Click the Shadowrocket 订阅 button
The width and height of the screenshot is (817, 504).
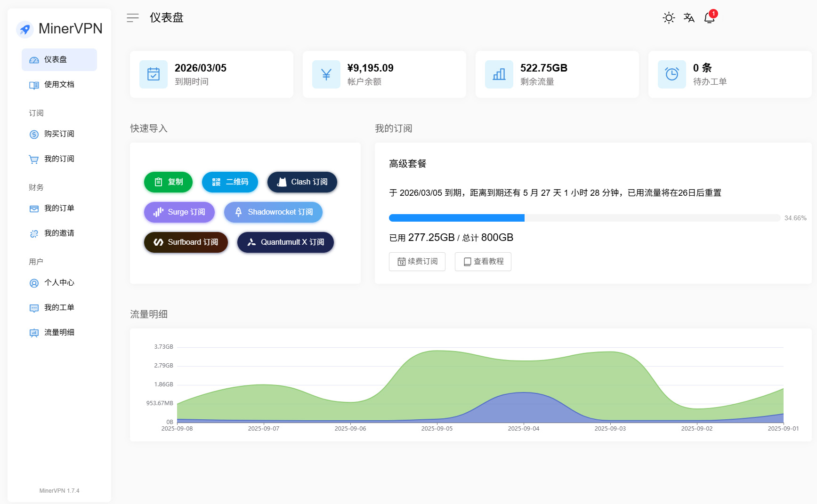tap(273, 212)
